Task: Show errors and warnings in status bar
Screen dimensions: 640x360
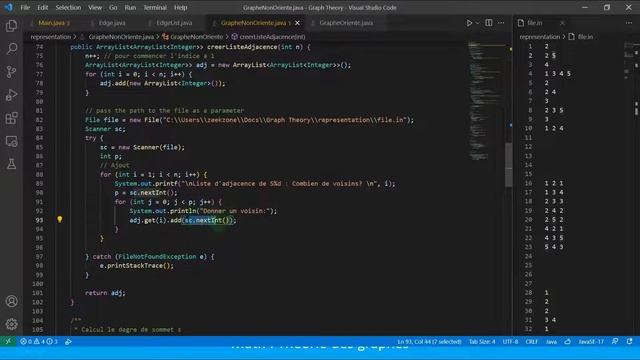Action: pos(39,341)
